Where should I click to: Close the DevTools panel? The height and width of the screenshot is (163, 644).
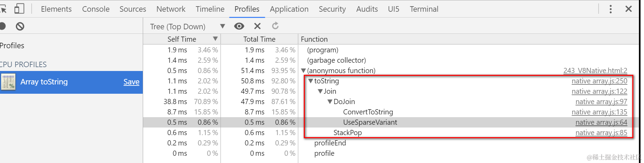tap(629, 9)
